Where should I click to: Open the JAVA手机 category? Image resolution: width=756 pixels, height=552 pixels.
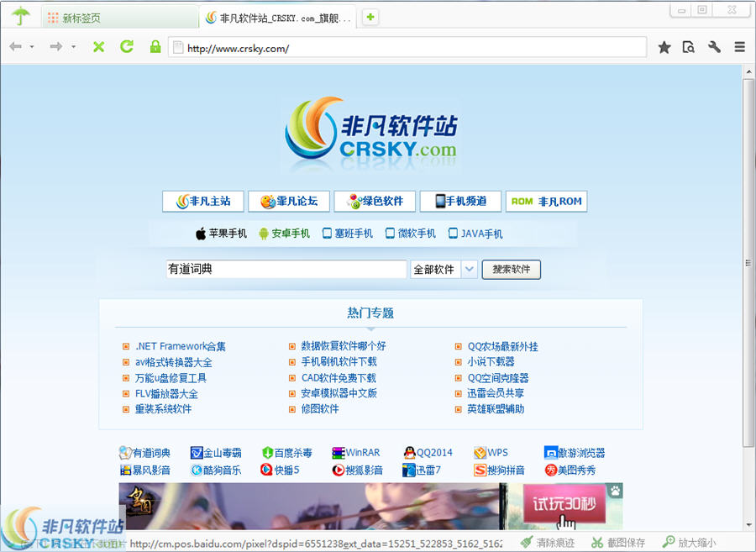click(475, 234)
